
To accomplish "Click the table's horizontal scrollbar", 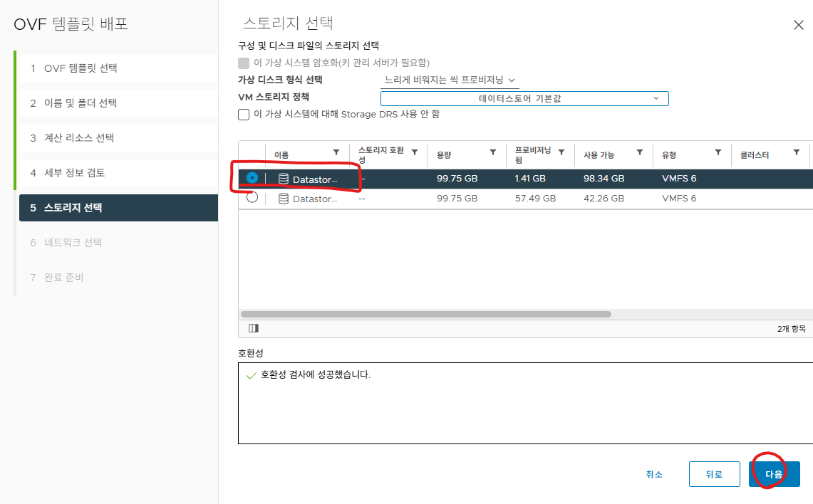I will [x=425, y=315].
